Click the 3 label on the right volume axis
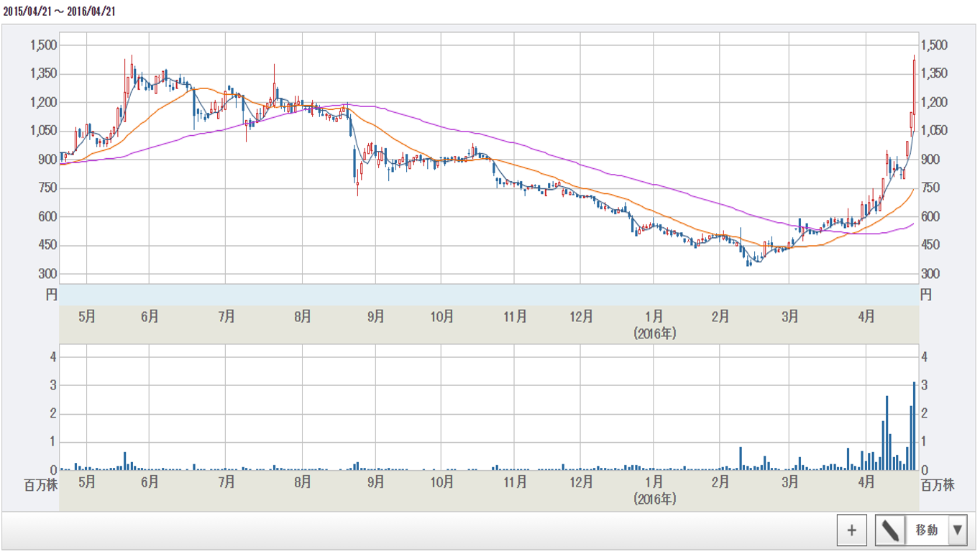980x552 pixels. (925, 385)
